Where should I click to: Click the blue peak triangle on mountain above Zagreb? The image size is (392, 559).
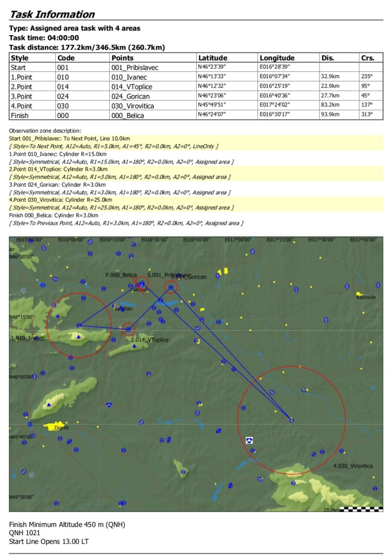click(x=49, y=405)
